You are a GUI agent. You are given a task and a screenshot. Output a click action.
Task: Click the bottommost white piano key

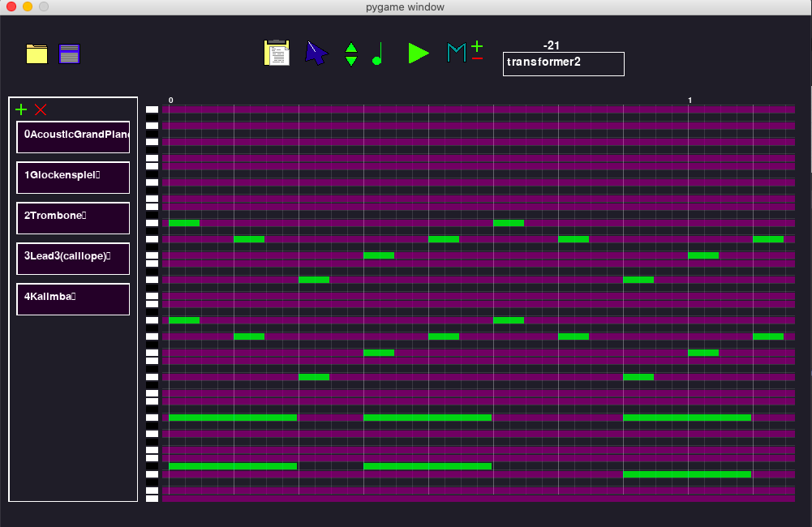[153, 499]
